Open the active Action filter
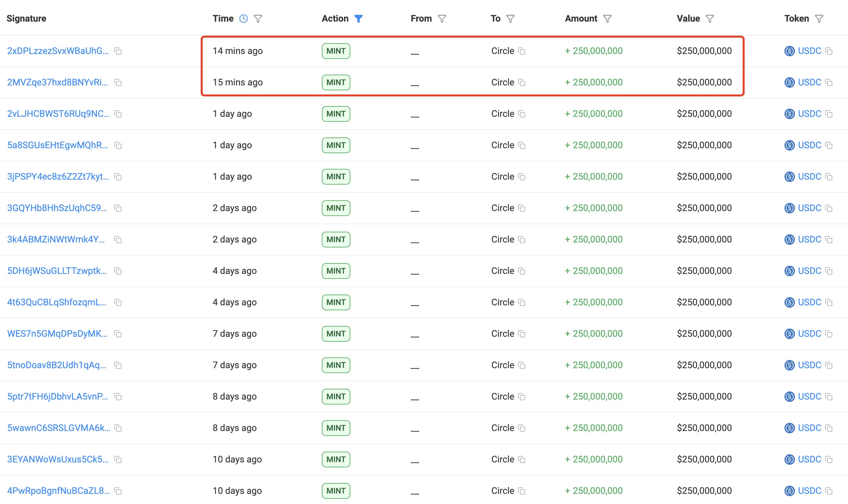 pos(359,19)
